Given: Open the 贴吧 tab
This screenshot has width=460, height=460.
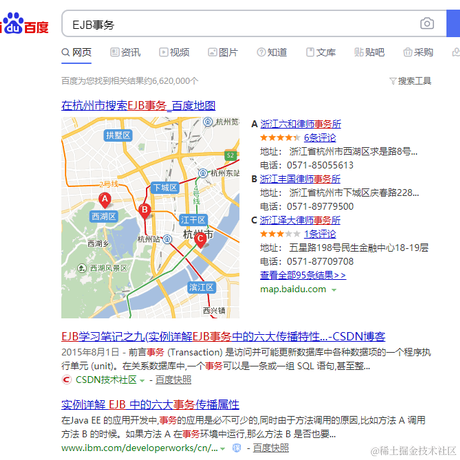Looking at the screenshot, I should [x=369, y=52].
